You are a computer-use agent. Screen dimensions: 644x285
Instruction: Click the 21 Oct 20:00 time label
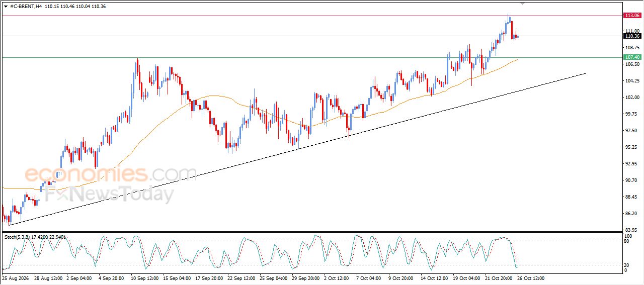[499, 277]
